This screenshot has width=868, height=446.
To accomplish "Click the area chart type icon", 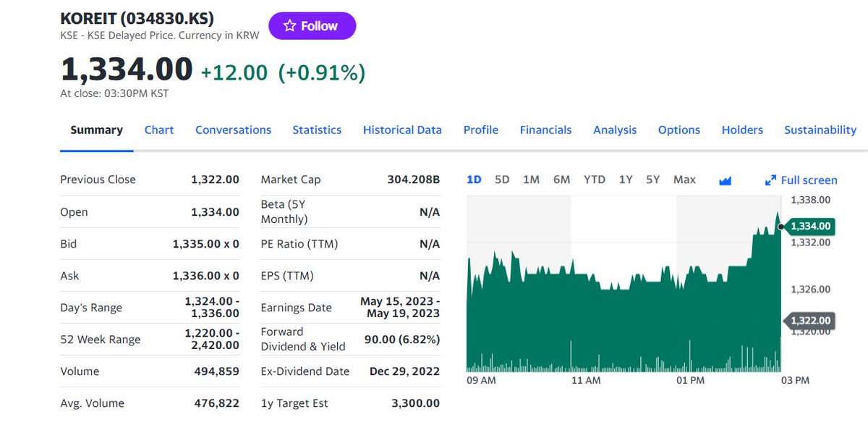I will point(726,180).
